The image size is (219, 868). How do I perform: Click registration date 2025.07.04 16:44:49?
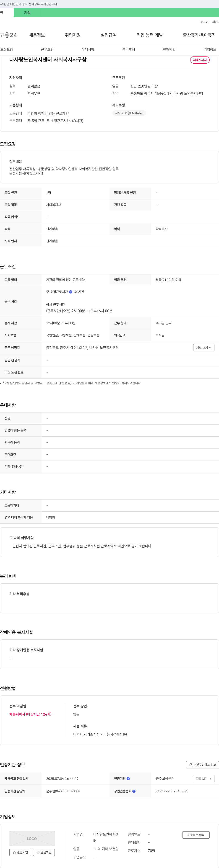coord(62,779)
